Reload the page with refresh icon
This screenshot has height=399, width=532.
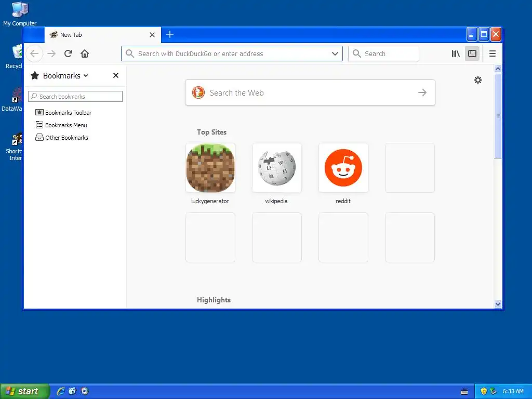click(x=68, y=54)
